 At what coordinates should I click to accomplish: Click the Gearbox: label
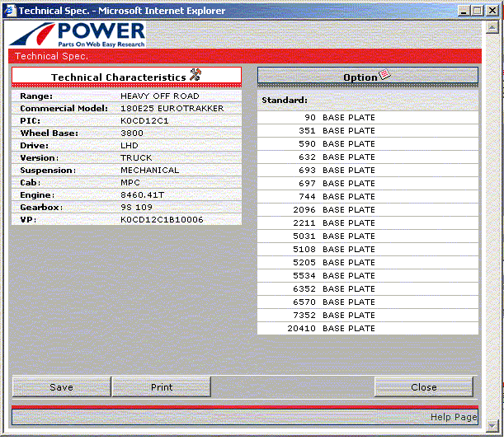41,207
